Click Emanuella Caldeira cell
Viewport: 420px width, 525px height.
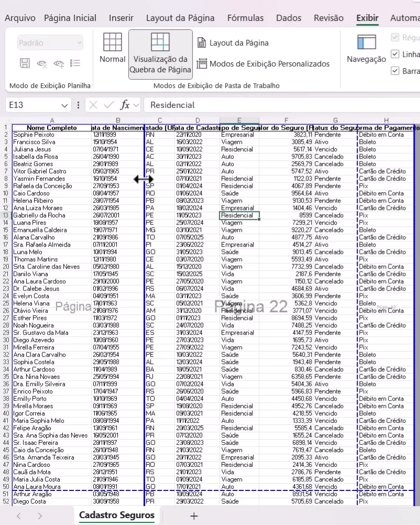pos(51,230)
